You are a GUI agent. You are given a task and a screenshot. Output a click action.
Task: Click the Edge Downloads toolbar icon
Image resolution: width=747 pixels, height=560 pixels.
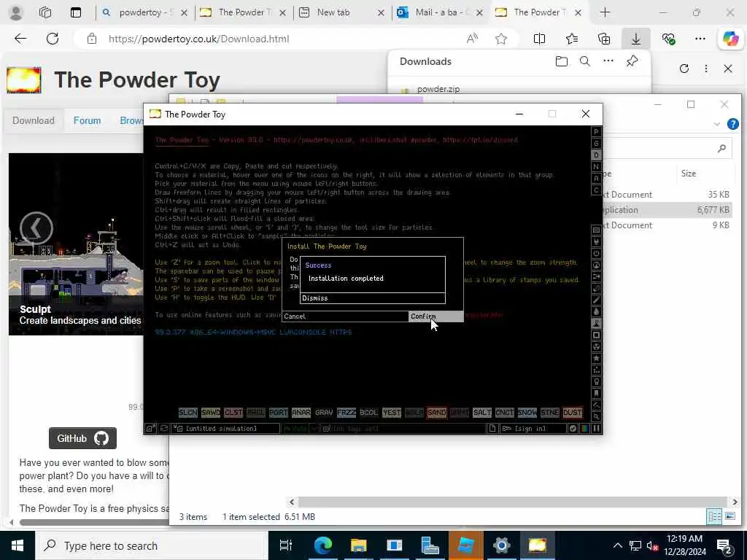pos(635,39)
